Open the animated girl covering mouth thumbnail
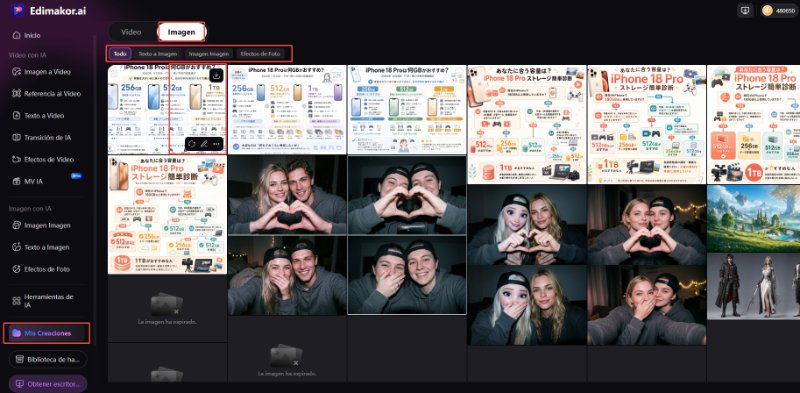The width and height of the screenshot is (800, 393). (527, 305)
